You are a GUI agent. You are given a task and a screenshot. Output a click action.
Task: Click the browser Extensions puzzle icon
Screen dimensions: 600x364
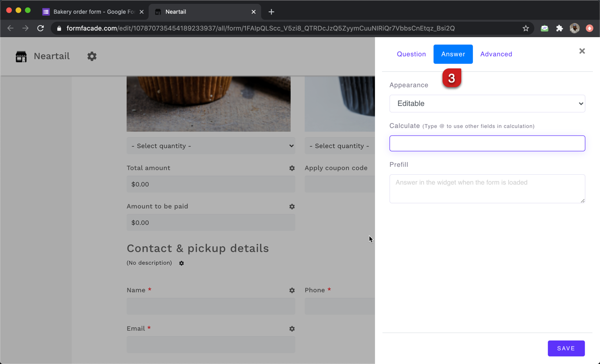pos(559,28)
